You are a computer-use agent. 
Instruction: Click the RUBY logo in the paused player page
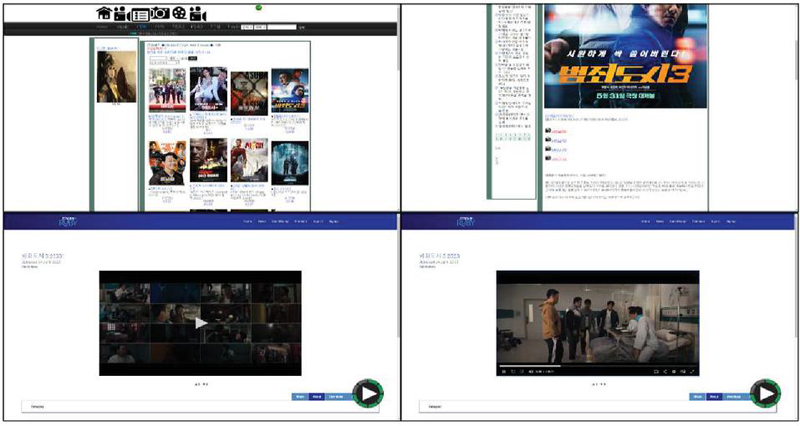[67, 221]
